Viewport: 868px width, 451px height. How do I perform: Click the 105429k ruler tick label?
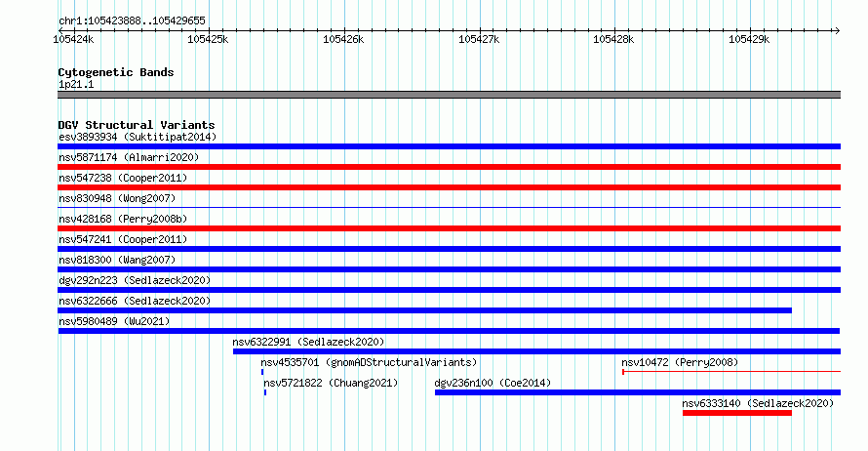[x=749, y=39]
